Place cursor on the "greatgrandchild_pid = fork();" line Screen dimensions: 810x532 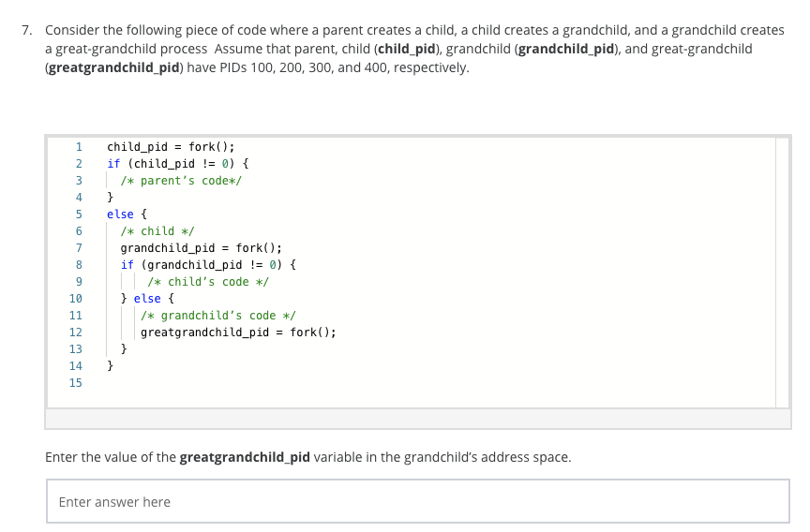click(238, 332)
